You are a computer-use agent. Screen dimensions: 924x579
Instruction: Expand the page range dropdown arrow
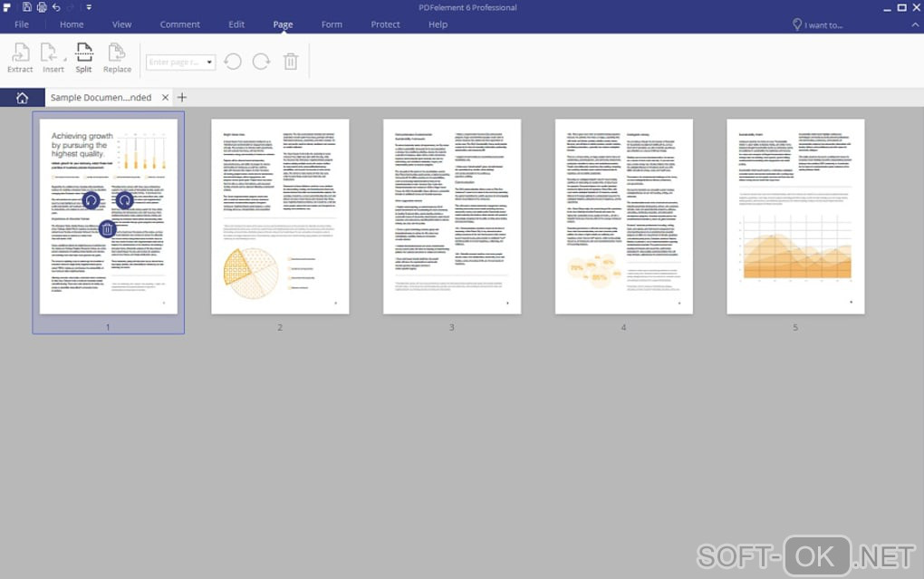(209, 62)
